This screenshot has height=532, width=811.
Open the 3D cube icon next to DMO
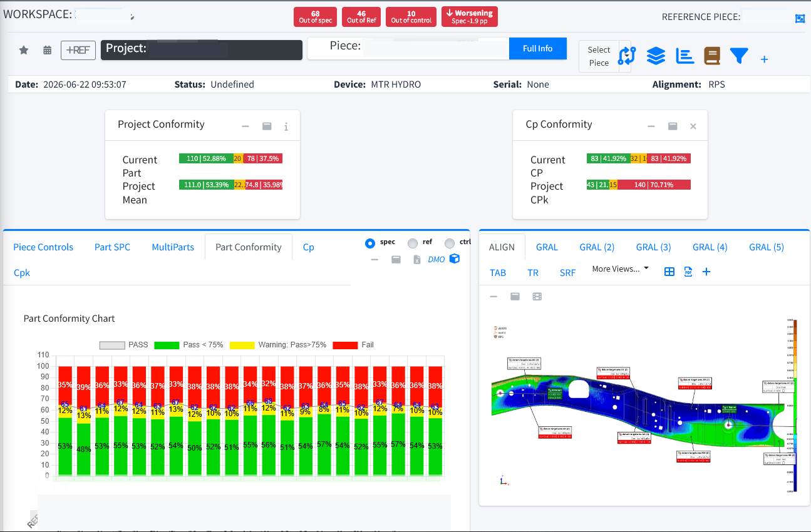455,258
